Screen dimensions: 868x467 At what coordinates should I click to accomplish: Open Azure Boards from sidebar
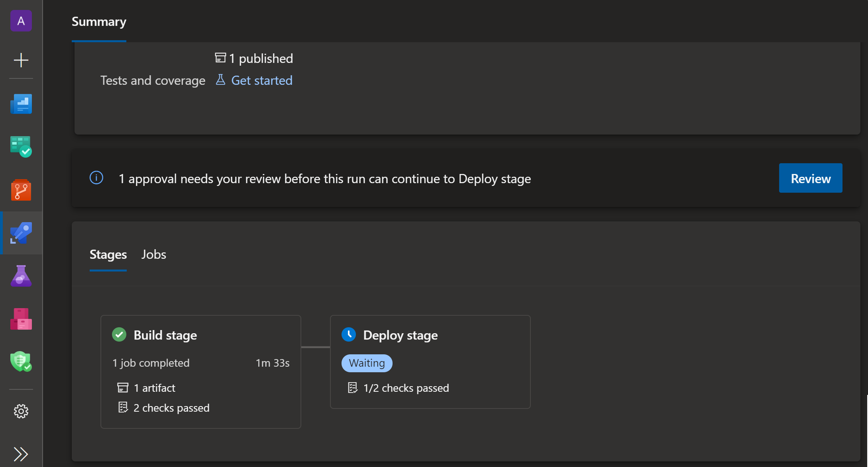[21, 147]
